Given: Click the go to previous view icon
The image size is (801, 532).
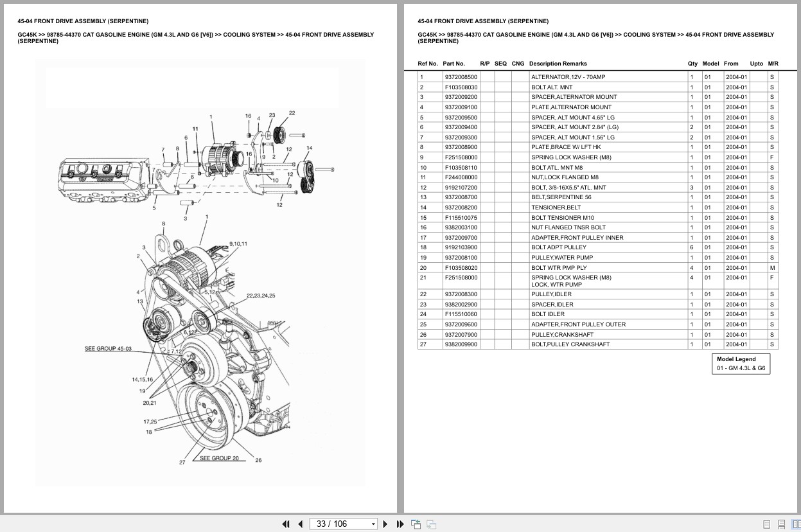Looking at the screenshot, I should click(x=416, y=524).
